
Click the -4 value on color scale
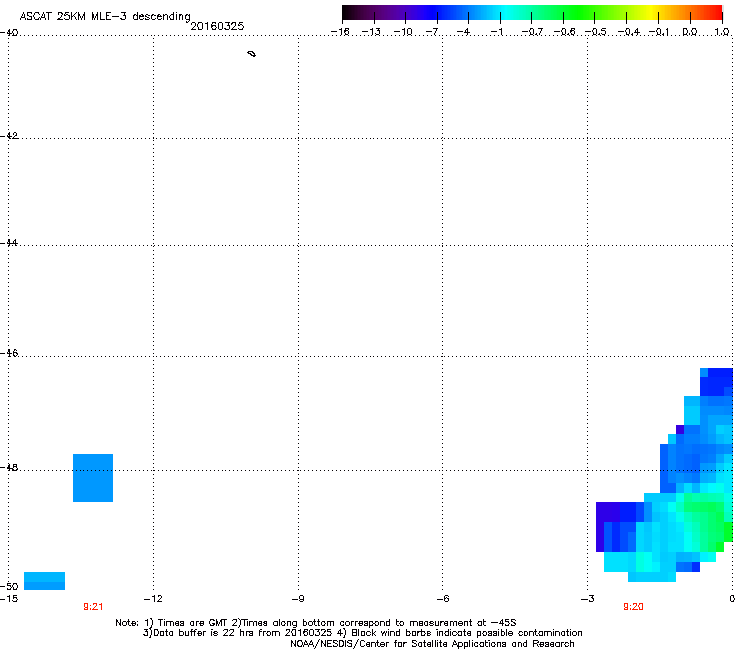[x=463, y=32]
